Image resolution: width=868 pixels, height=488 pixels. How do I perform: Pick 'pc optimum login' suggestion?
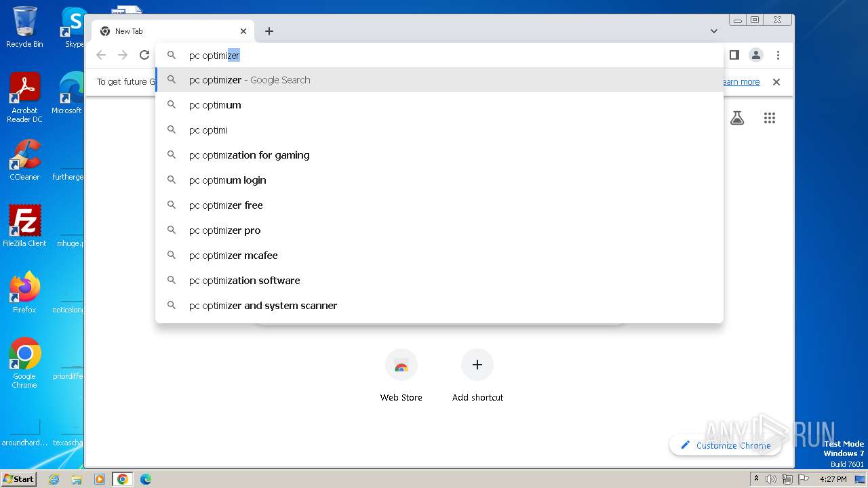point(439,180)
